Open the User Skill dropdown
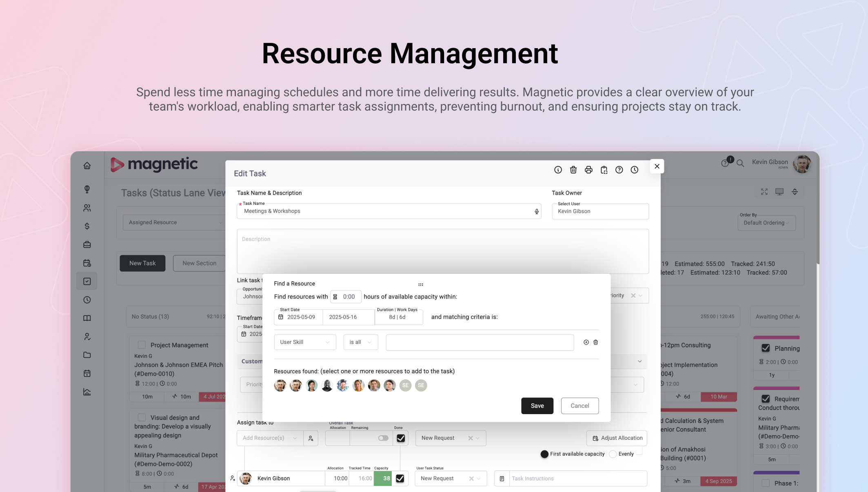This screenshot has height=492, width=868. click(x=305, y=342)
